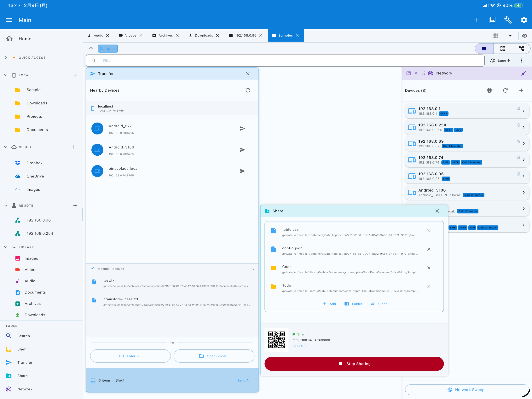Viewport: 532px width, 399px height.
Task: Click the Copy URL link
Action: pos(299,346)
